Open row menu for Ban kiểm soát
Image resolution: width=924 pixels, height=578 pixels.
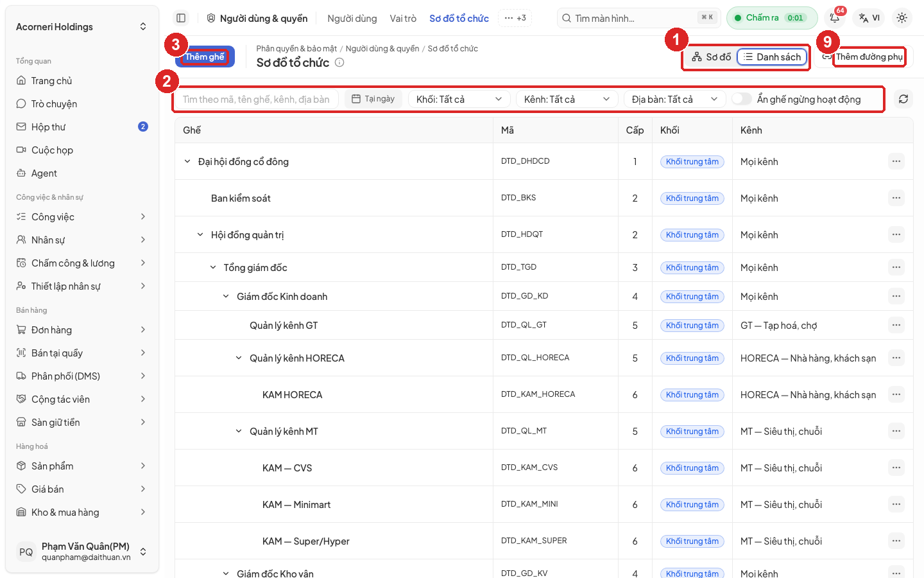point(896,198)
